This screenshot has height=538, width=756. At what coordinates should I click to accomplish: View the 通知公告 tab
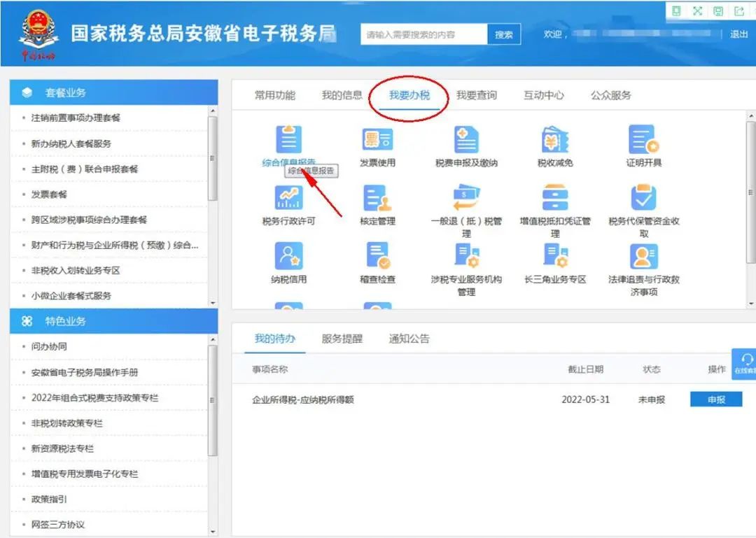[409, 339]
